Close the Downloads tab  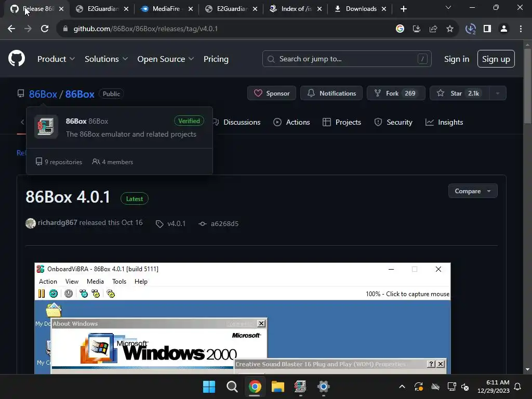[x=384, y=9]
